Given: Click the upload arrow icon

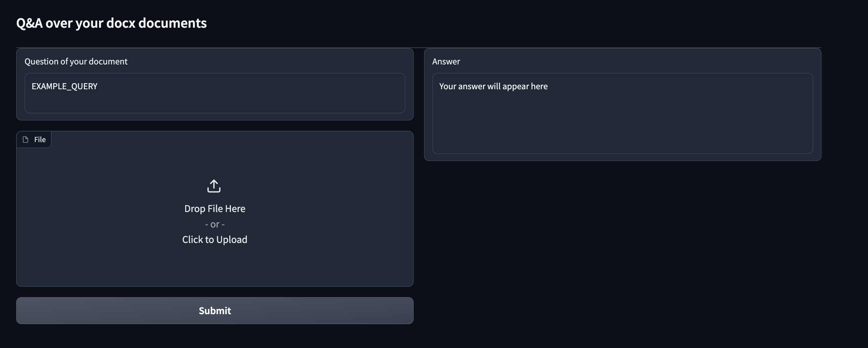Looking at the screenshot, I should (x=214, y=186).
